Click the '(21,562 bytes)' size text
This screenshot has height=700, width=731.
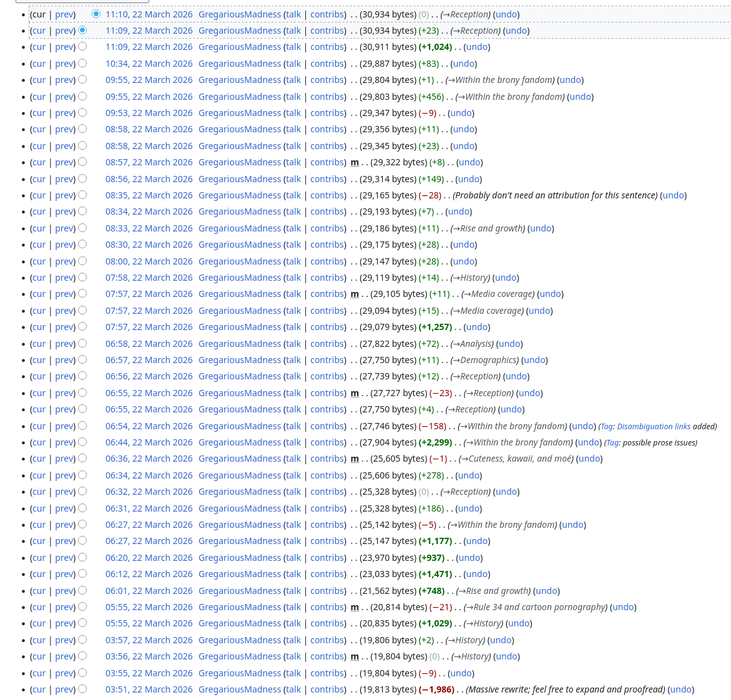[x=388, y=590]
